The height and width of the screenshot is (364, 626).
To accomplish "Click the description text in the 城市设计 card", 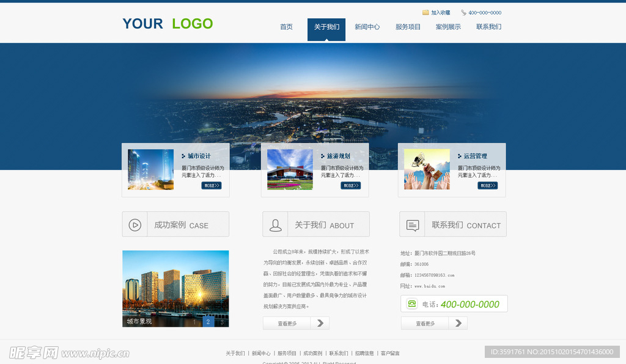I will click(203, 172).
